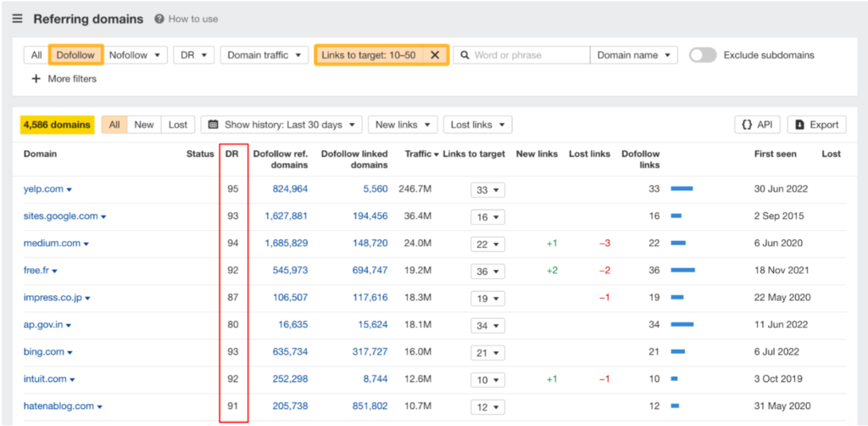Select the Dofollow filter
868x426 pixels.
[76, 55]
